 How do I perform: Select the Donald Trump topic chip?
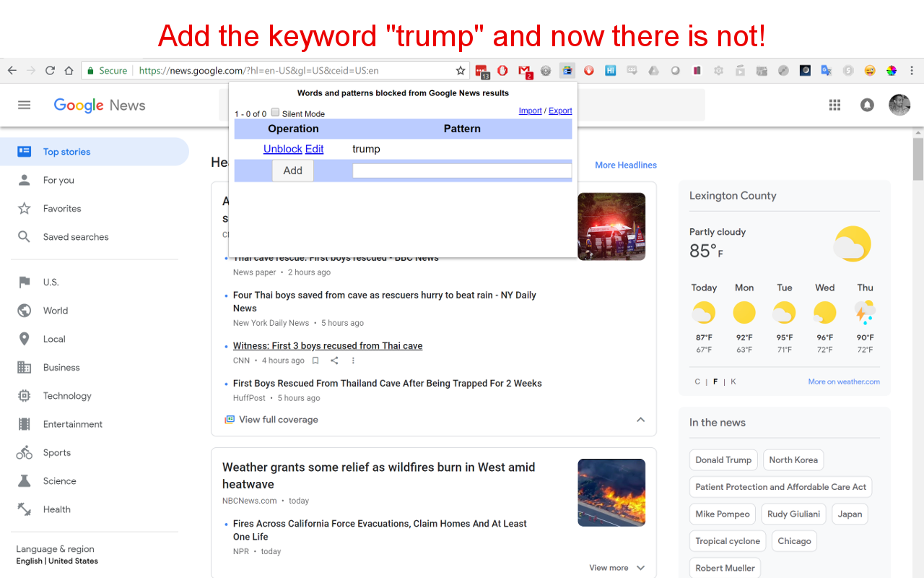(x=723, y=460)
